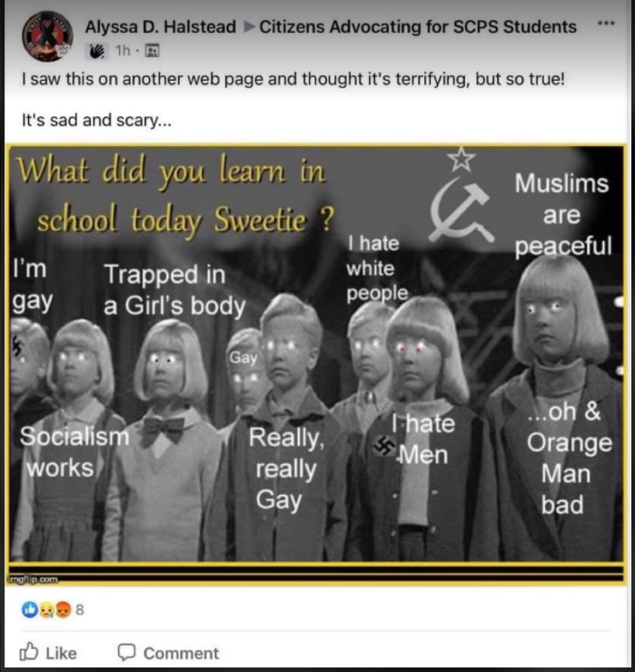
Task: Click the Comment text label
Action: pyautogui.click(x=181, y=653)
